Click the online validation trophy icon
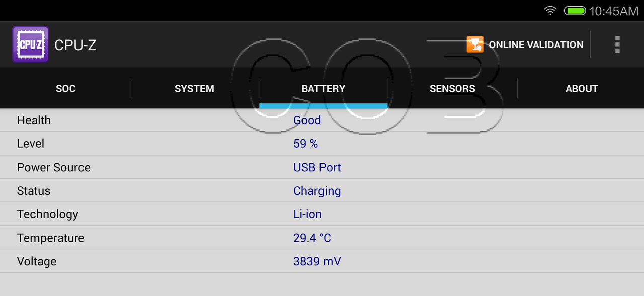The height and width of the screenshot is (296, 644). [x=474, y=45]
